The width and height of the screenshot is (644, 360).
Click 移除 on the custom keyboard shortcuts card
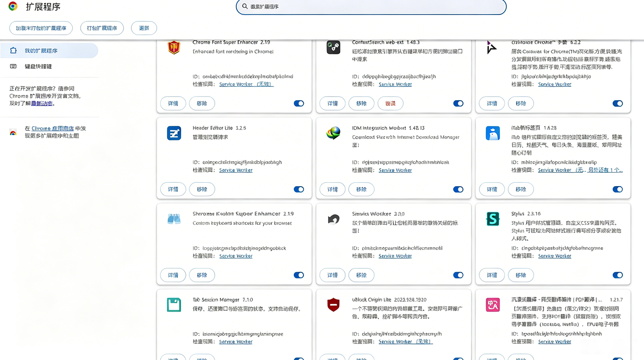(x=202, y=275)
